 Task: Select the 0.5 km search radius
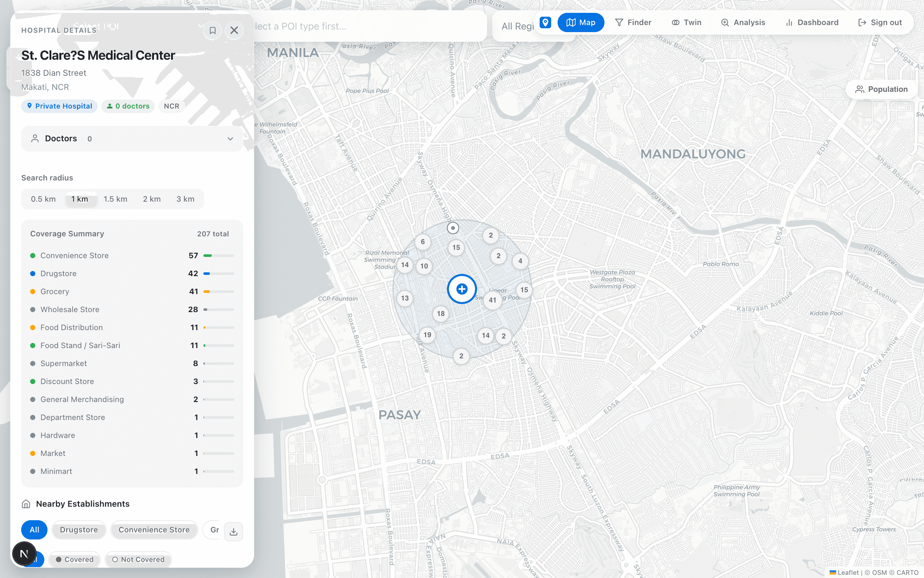click(x=43, y=199)
